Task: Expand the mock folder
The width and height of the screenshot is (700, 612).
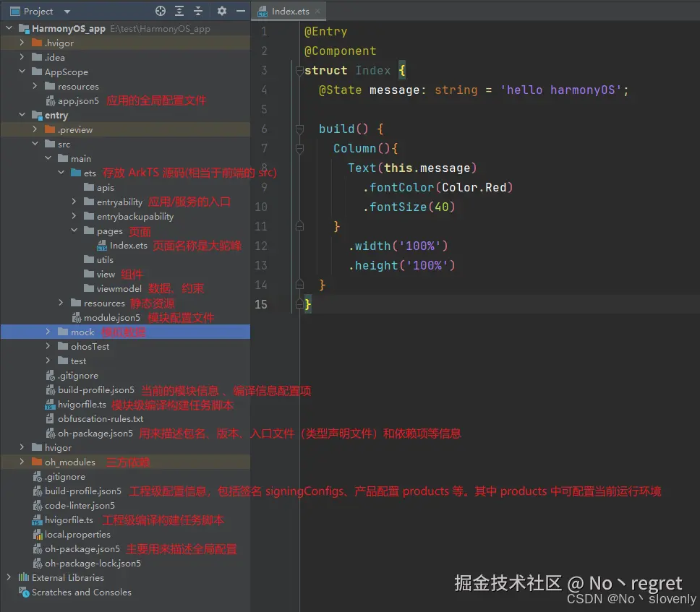Action: pyautogui.click(x=48, y=332)
